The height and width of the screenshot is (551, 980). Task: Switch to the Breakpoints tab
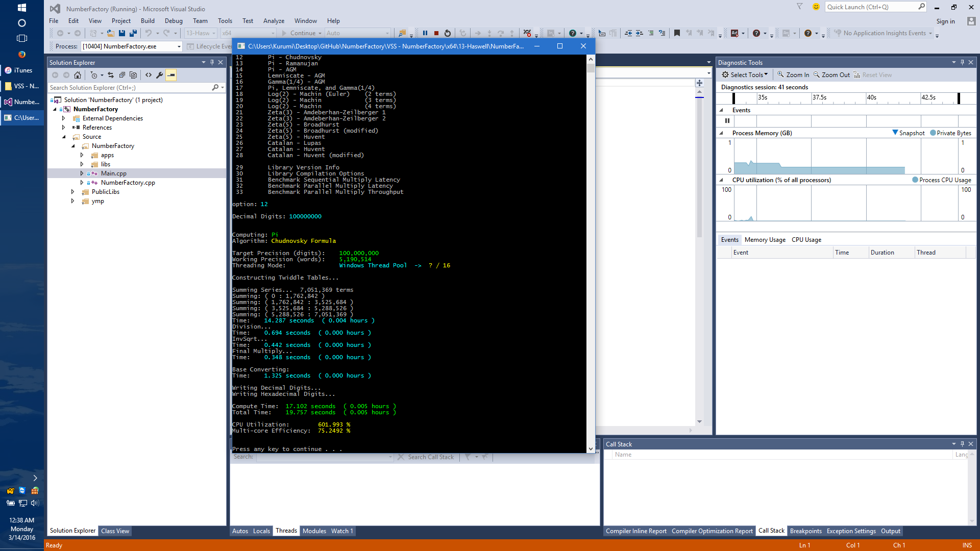tap(805, 531)
